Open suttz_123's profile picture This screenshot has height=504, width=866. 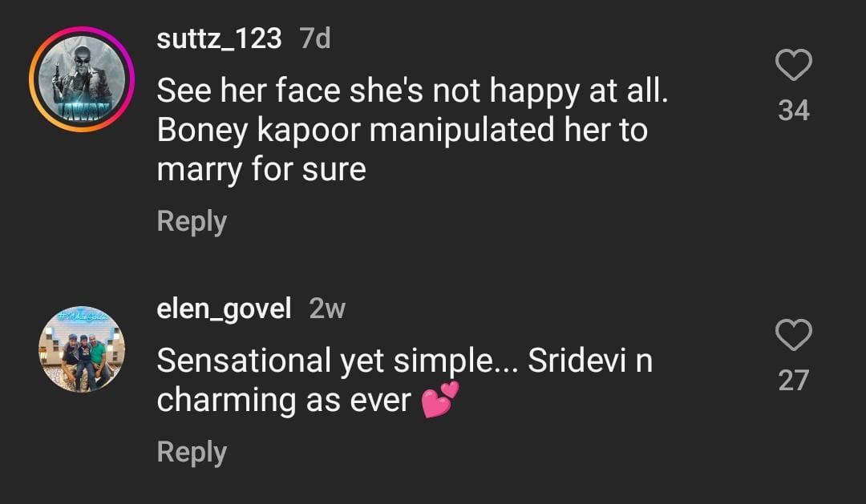(x=82, y=79)
